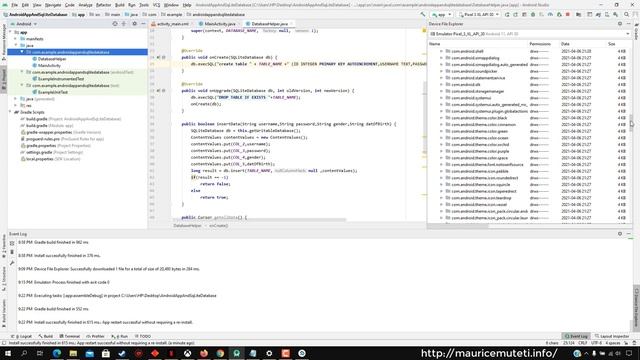
Task: Click the Search Everywhere magnifier icon
Action: click(x=627, y=14)
